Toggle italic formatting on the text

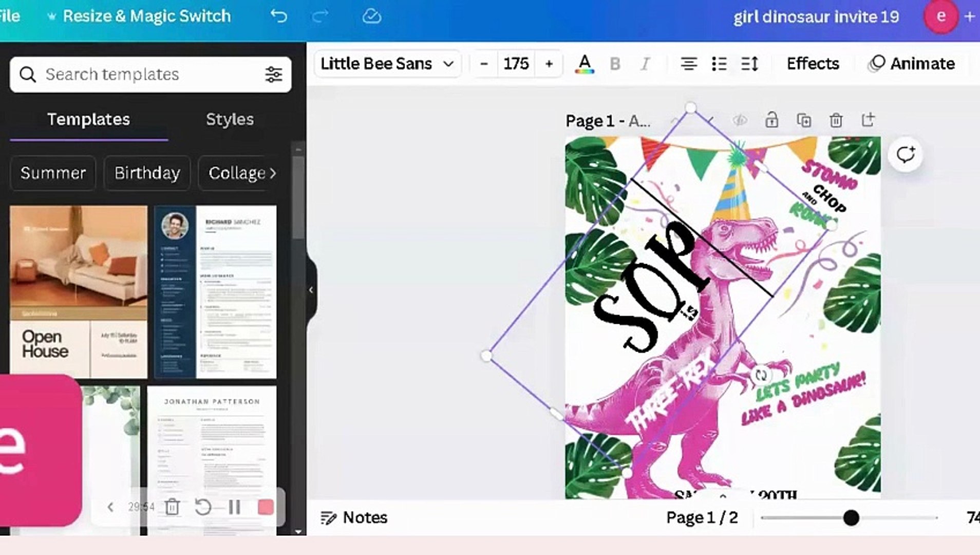tap(645, 64)
